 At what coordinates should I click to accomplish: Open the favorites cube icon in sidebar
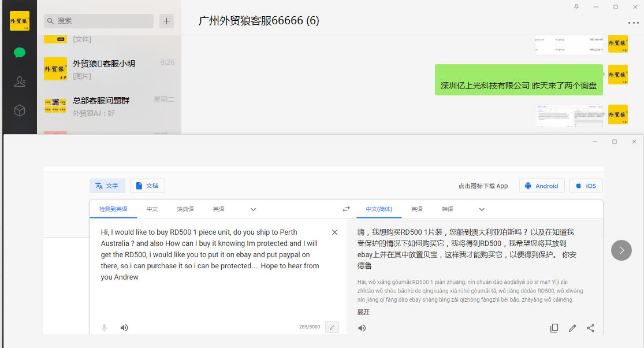pyautogui.click(x=20, y=110)
